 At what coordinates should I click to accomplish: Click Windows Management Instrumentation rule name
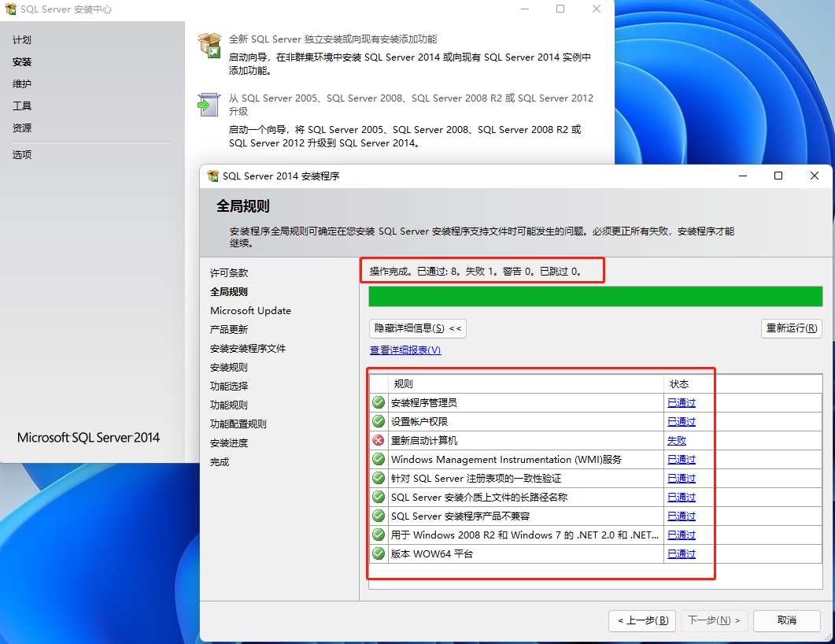click(x=506, y=459)
